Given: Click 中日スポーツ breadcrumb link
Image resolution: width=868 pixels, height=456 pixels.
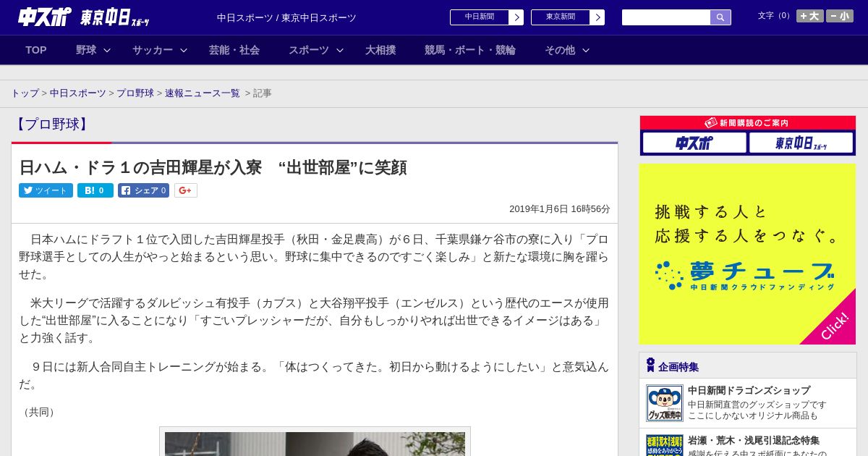Looking at the screenshot, I should pos(78,93).
